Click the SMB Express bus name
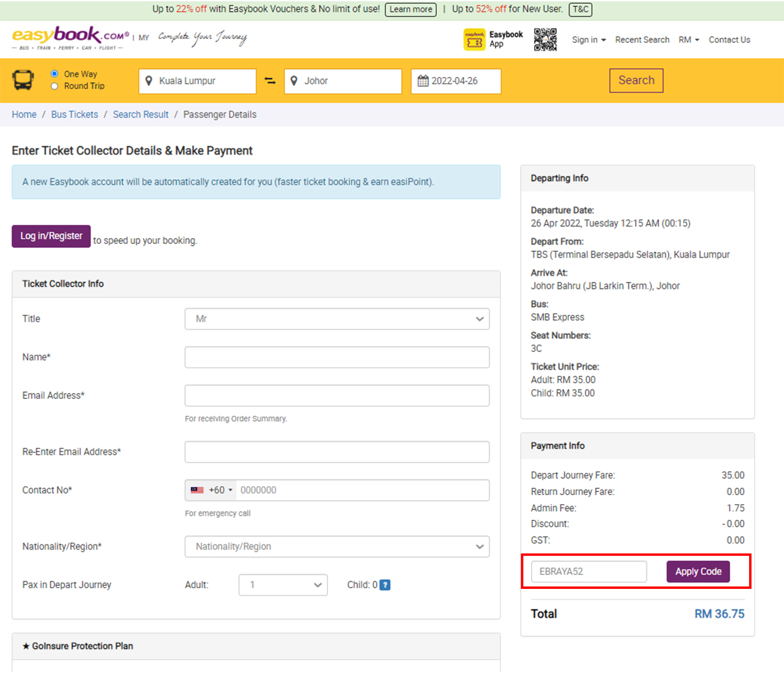Viewport: 784px width, 673px height. [x=558, y=317]
